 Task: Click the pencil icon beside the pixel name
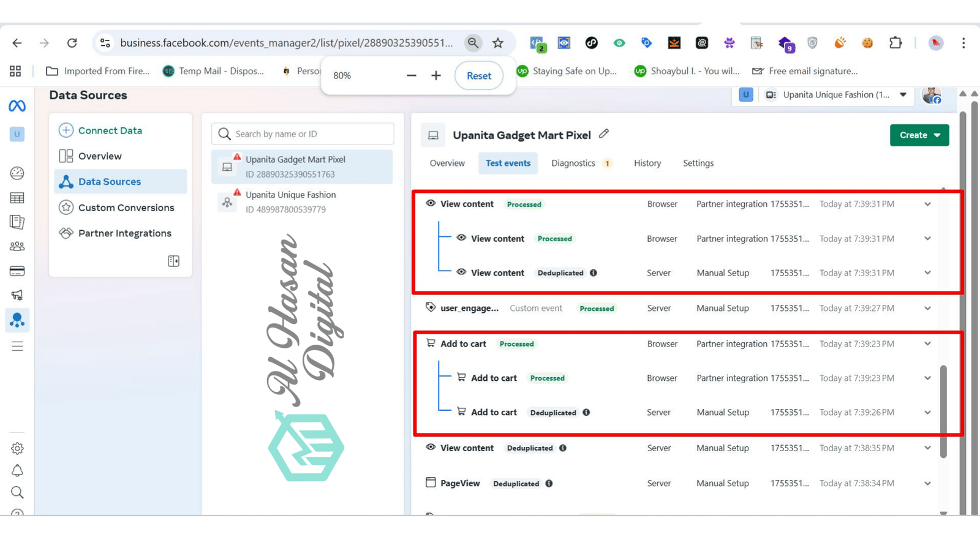[604, 134]
